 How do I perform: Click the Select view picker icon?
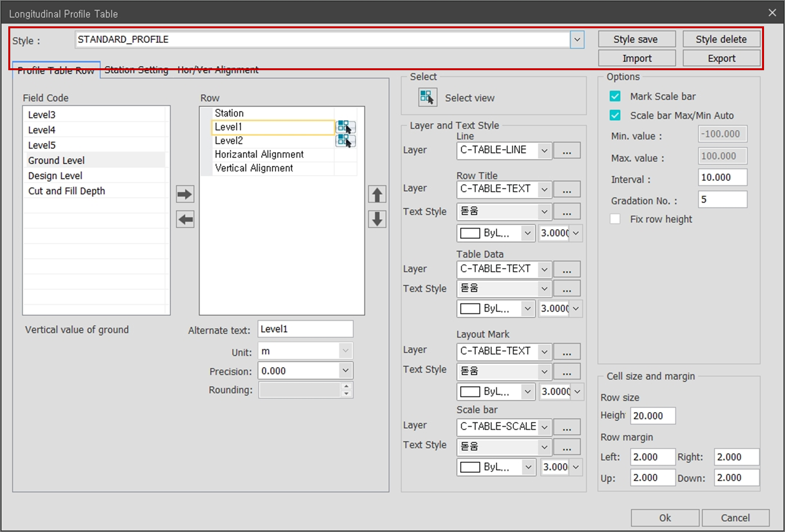(x=427, y=98)
